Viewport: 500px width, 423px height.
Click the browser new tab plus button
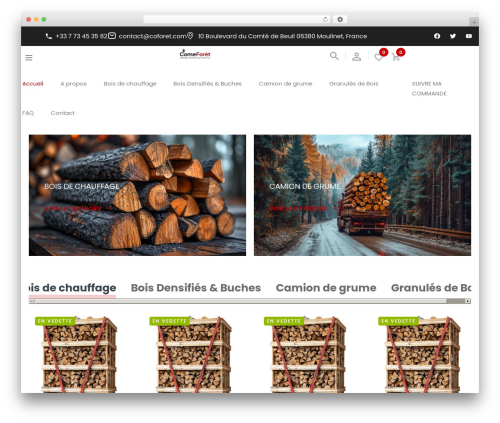click(474, 22)
